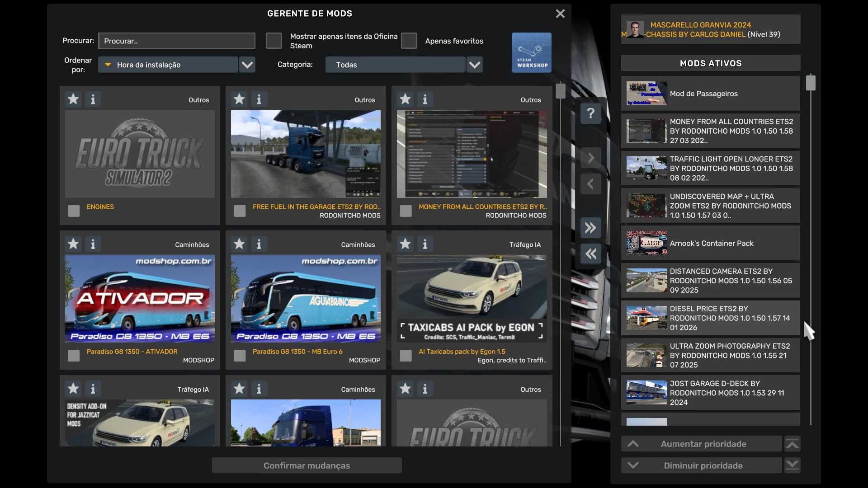Favorite the ENGINES mod with star icon
Screen dimensions: 868x488
pyautogui.click(x=73, y=99)
